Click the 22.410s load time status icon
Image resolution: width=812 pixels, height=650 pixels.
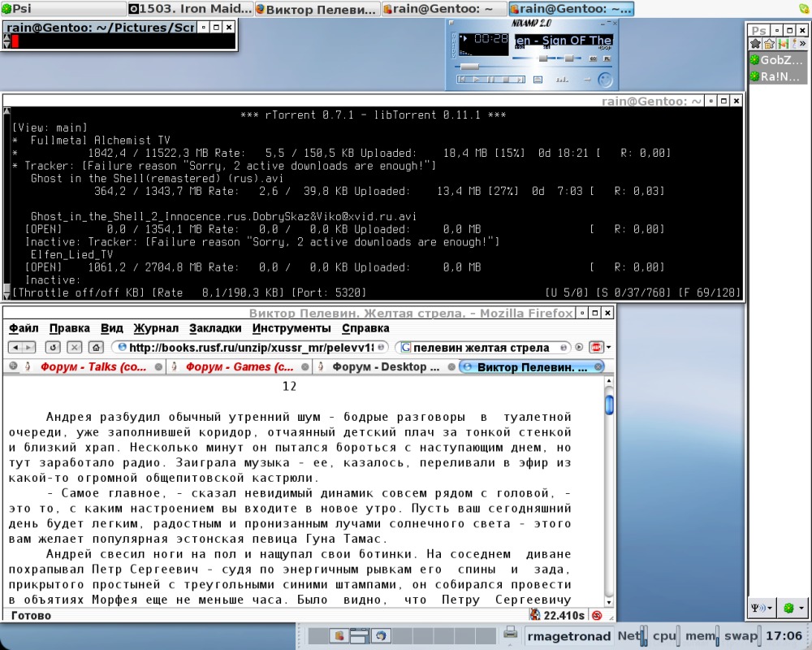click(x=534, y=615)
